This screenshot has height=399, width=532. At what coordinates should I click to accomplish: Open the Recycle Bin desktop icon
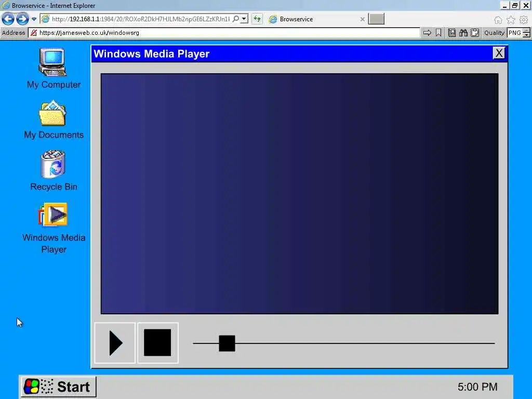pos(54,164)
